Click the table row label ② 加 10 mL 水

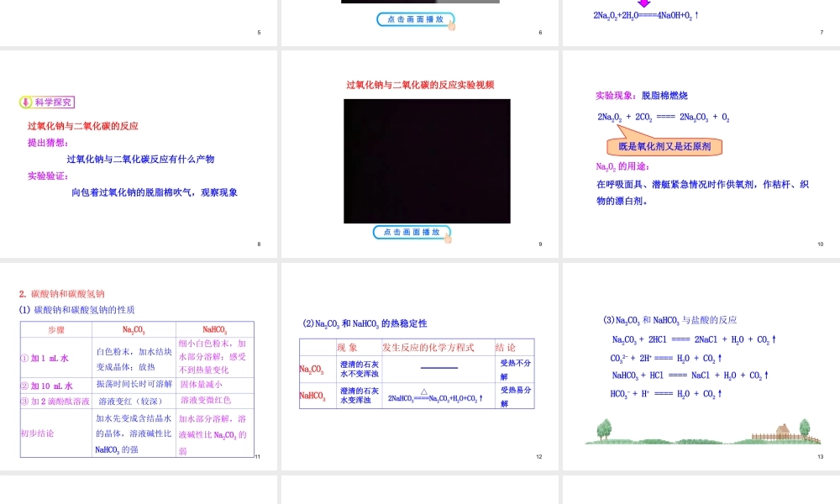tap(46, 386)
